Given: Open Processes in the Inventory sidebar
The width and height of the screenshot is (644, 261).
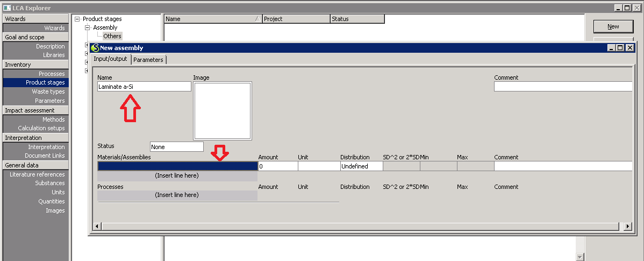Looking at the screenshot, I should point(51,74).
